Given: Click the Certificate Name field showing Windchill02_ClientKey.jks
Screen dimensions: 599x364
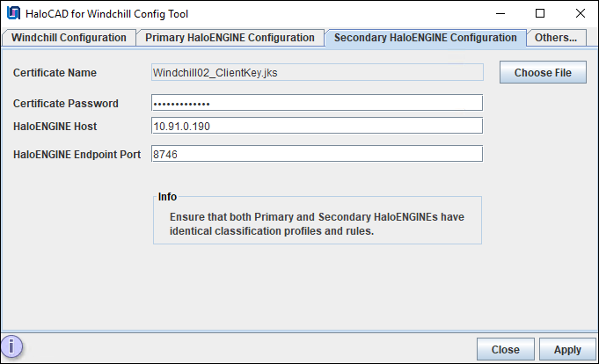Looking at the screenshot, I should pos(317,73).
